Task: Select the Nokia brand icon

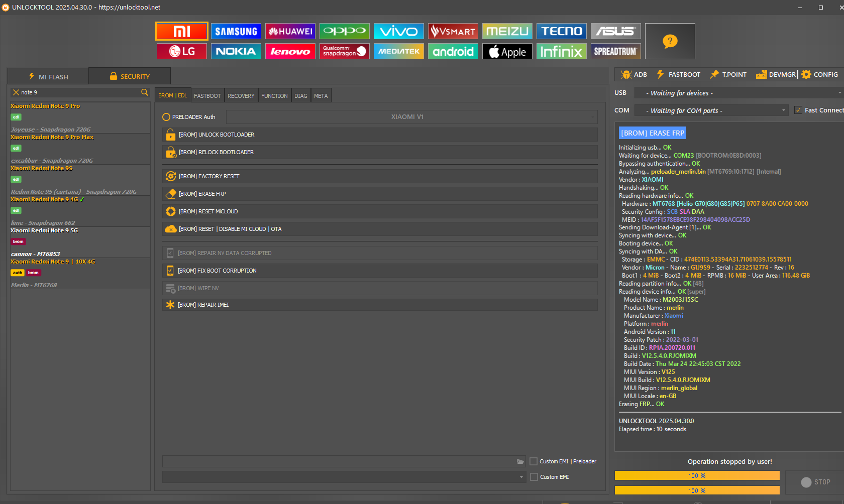Action: [x=236, y=51]
